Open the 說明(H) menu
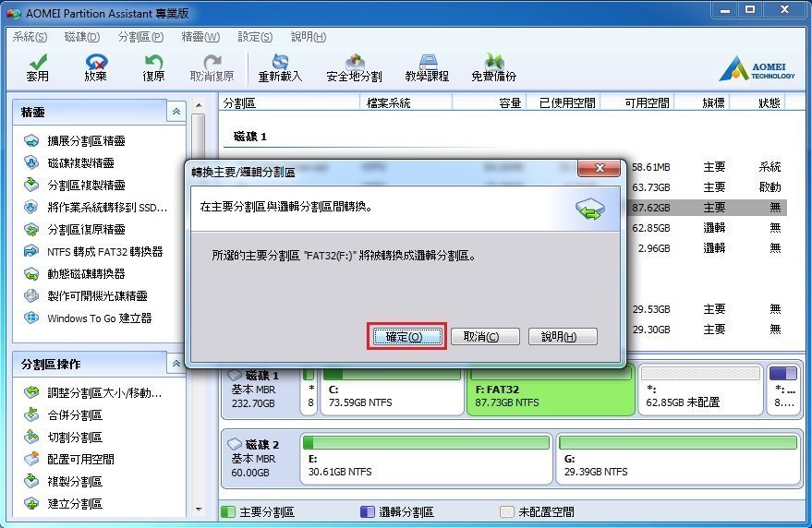This screenshot has width=812, height=528. [309, 37]
